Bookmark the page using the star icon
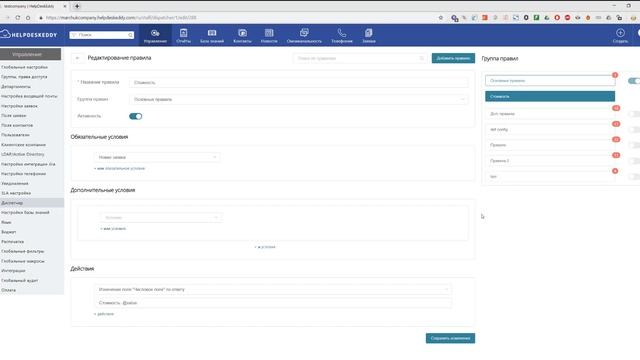Image resolution: width=640 pixels, height=360 pixels. coord(440,18)
